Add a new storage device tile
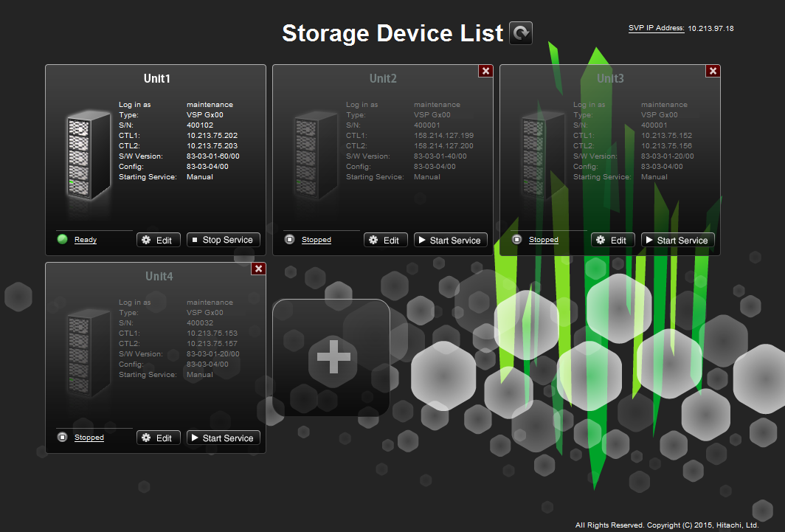Image resolution: width=785 pixels, height=532 pixels. tap(331, 357)
